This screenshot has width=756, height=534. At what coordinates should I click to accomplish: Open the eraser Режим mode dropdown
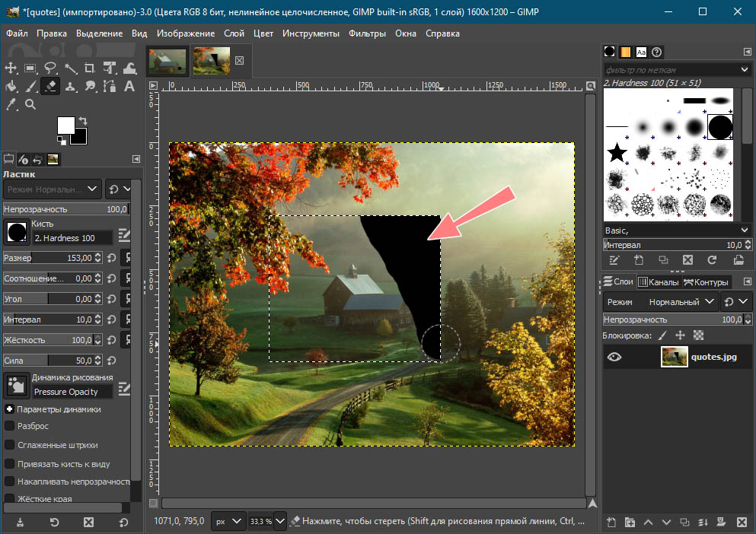tap(52, 189)
